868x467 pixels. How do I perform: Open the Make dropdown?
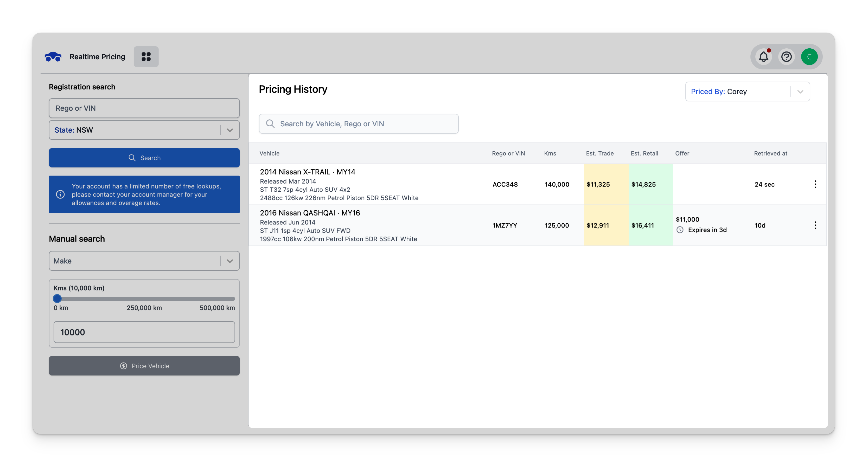tap(229, 261)
